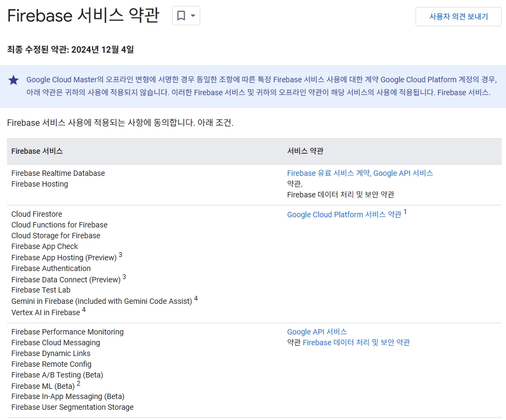Open the Google API 서비스 link in Performance Monitoring row
The image size is (506, 420).
coord(317,332)
